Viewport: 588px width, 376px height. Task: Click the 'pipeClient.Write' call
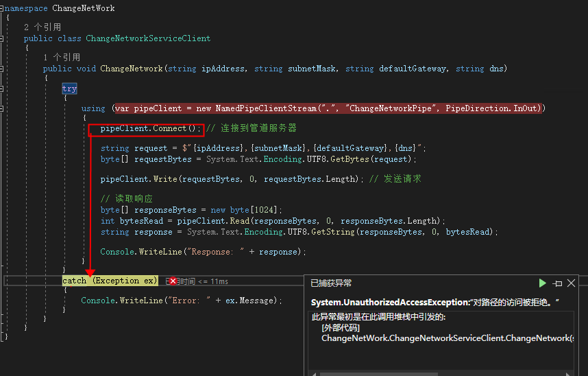click(138, 179)
